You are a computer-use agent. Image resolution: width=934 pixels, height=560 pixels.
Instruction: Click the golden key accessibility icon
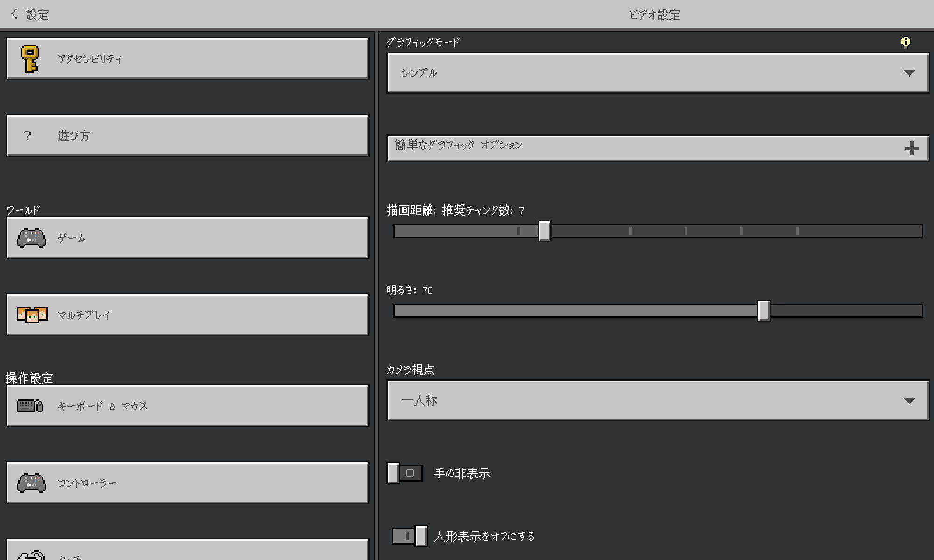tap(30, 59)
